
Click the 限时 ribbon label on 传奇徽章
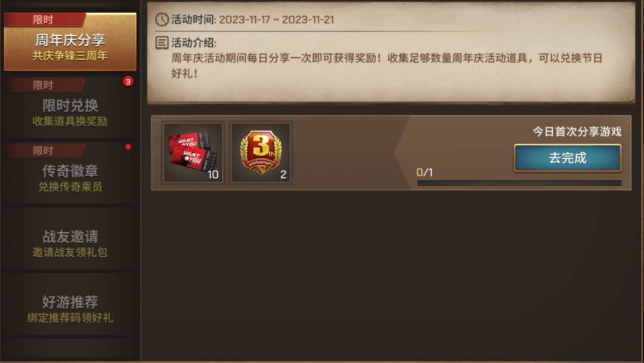point(43,150)
